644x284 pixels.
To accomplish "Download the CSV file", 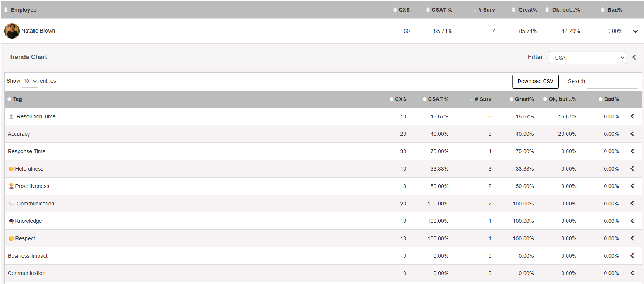I will 535,82.
